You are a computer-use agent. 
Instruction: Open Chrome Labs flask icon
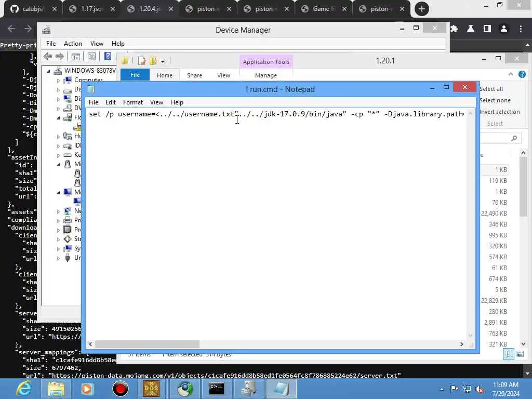click(x=471, y=29)
